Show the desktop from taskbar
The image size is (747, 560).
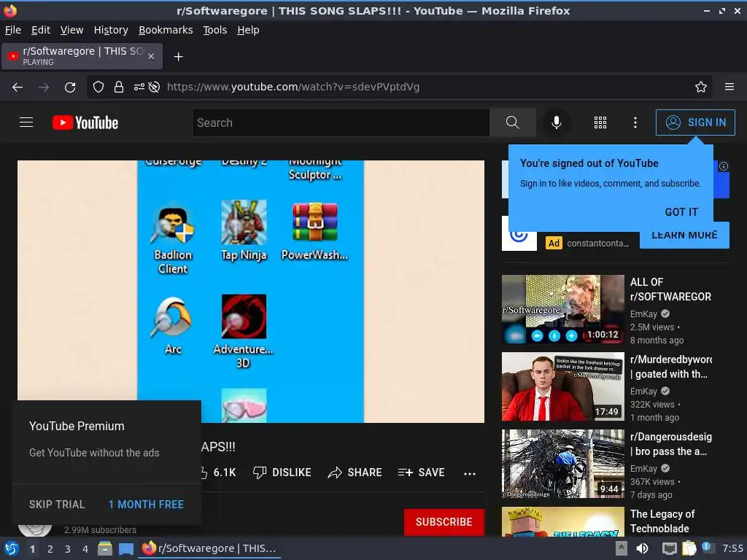click(x=126, y=548)
